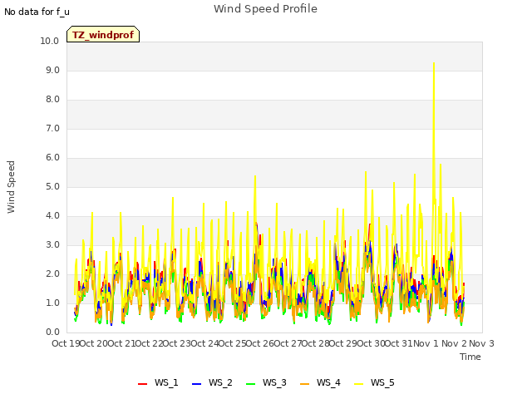Click the WS_4 legend entry
Viewport: 532px width, 399px height.
[320, 382]
